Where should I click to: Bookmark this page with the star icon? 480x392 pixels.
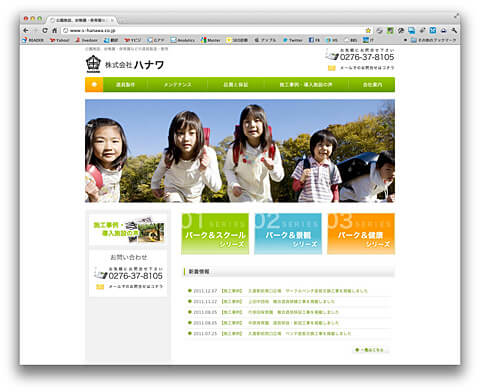point(368,30)
